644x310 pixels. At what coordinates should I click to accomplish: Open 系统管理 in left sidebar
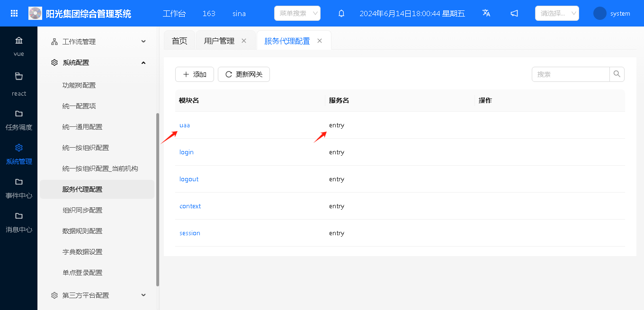tap(19, 154)
